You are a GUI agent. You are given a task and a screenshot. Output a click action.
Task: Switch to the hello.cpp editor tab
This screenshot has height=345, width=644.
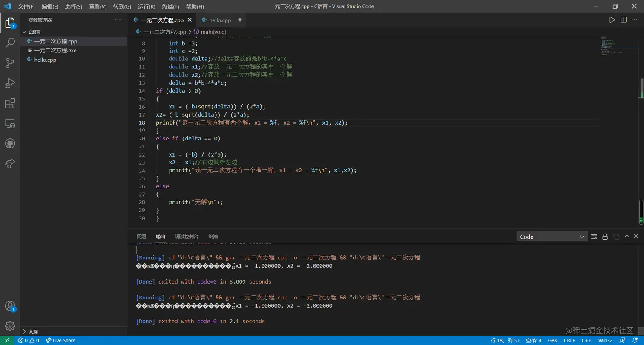tap(220, 20)
